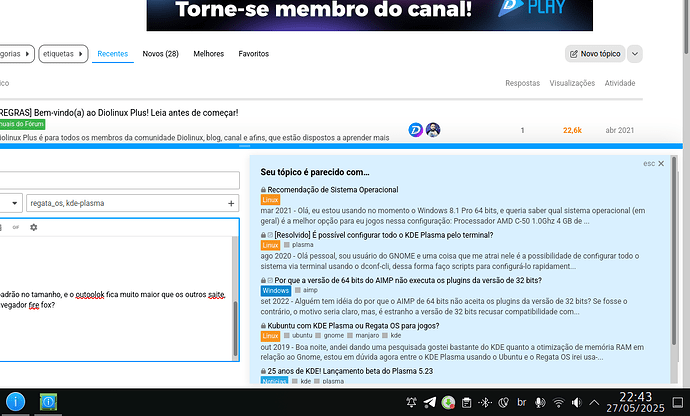Open the blue info application launcher

click(x=15, y=401)
